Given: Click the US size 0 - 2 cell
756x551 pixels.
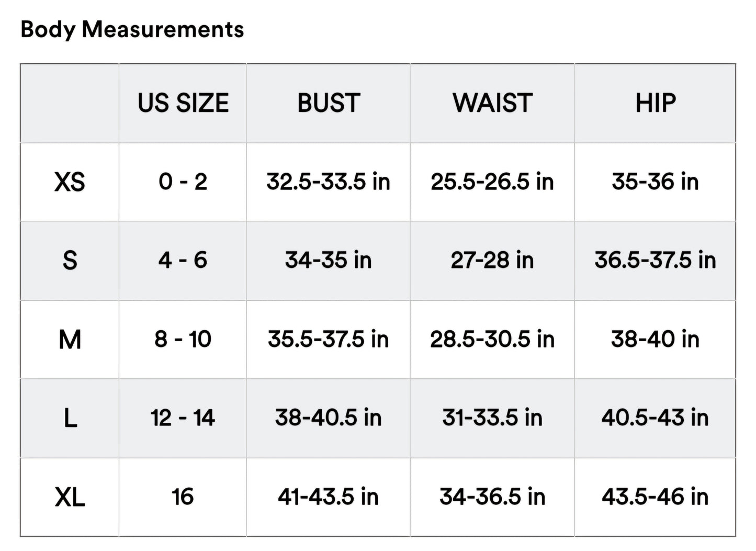Looking at the screenshot, I should coord(183,182).
